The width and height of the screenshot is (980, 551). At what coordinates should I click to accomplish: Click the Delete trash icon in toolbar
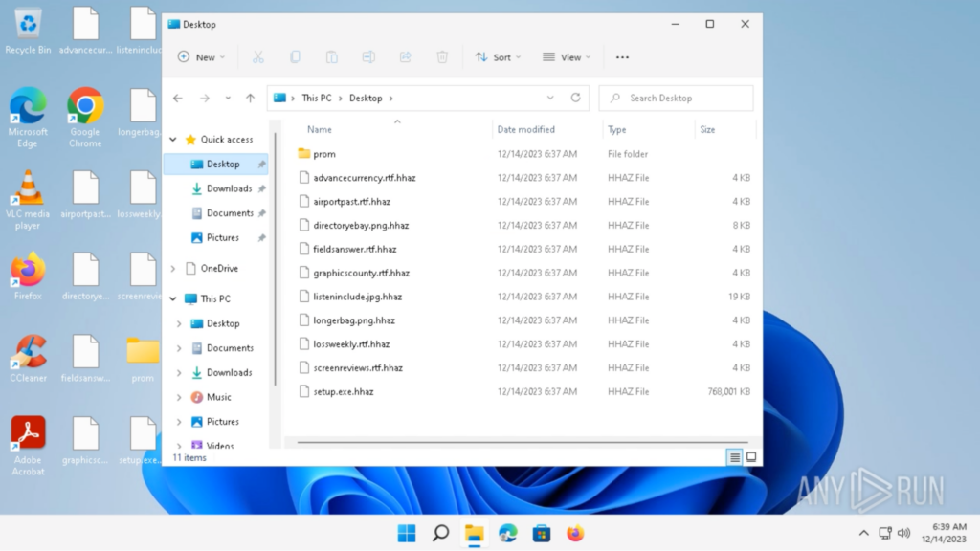(x=442, y=57)
